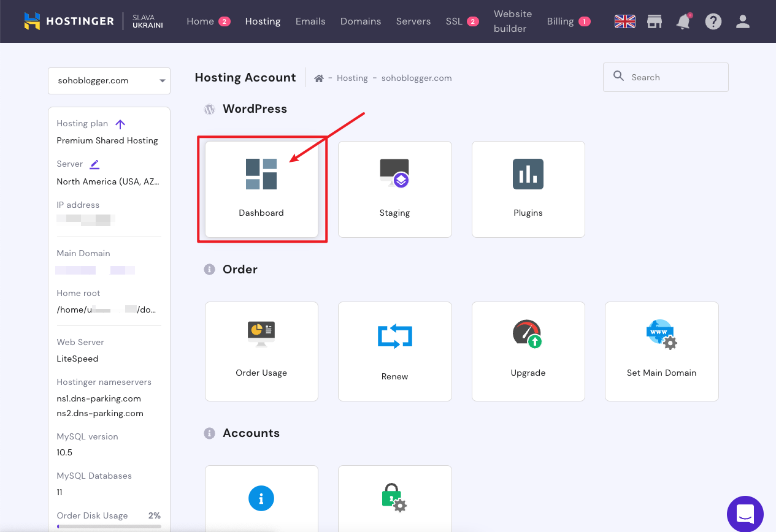This screenshot has height=532, width=776.
Task: Open the store marketplace icon
Action: [x=655, y=21]
